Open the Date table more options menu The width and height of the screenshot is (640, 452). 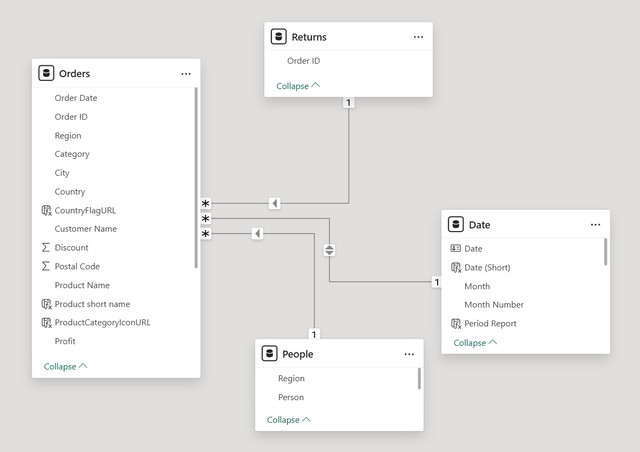click(x=596, y=225)
